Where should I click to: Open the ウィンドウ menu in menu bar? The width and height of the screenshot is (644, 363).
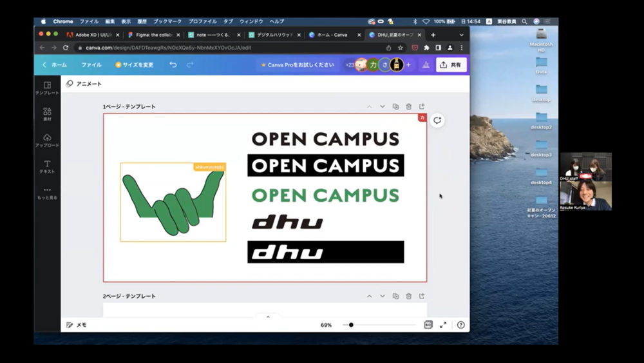click(x=251, y=21)
